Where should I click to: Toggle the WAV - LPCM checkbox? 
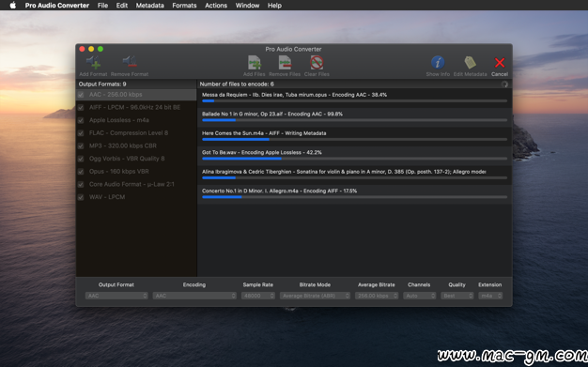point(81,197)
